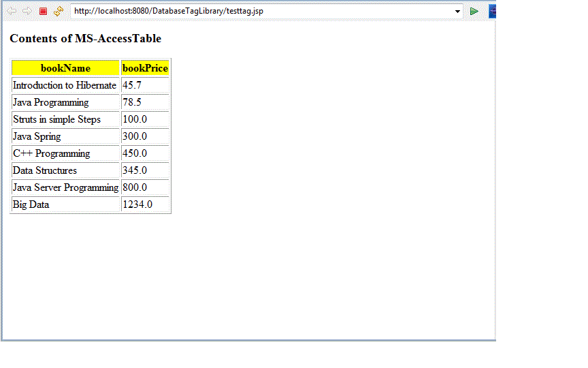Select the price cell '300.0'
This screenshot has width=588, height=368.
[145, 136]
